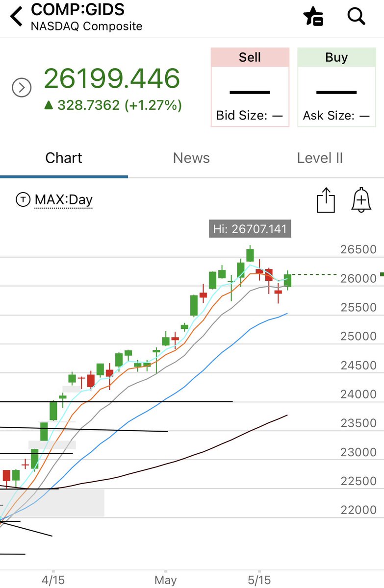Tap the latest green candlestick
Viewport: 384px width, 588px height.
(x=287, y=280)
